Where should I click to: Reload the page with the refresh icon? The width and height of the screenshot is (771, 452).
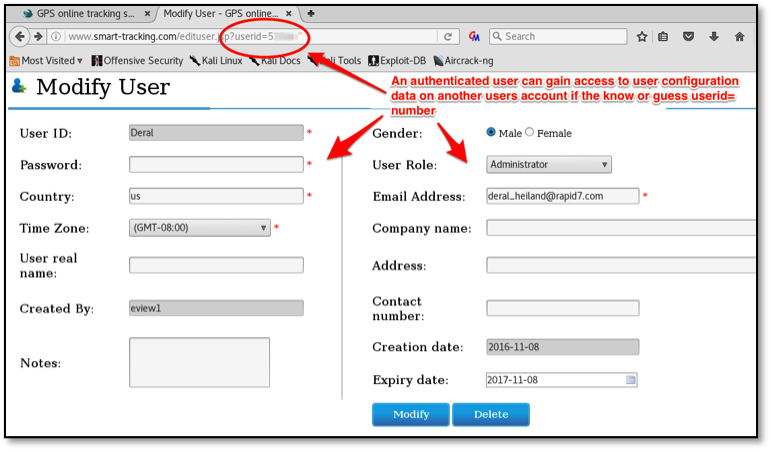(x=449, y=36)
